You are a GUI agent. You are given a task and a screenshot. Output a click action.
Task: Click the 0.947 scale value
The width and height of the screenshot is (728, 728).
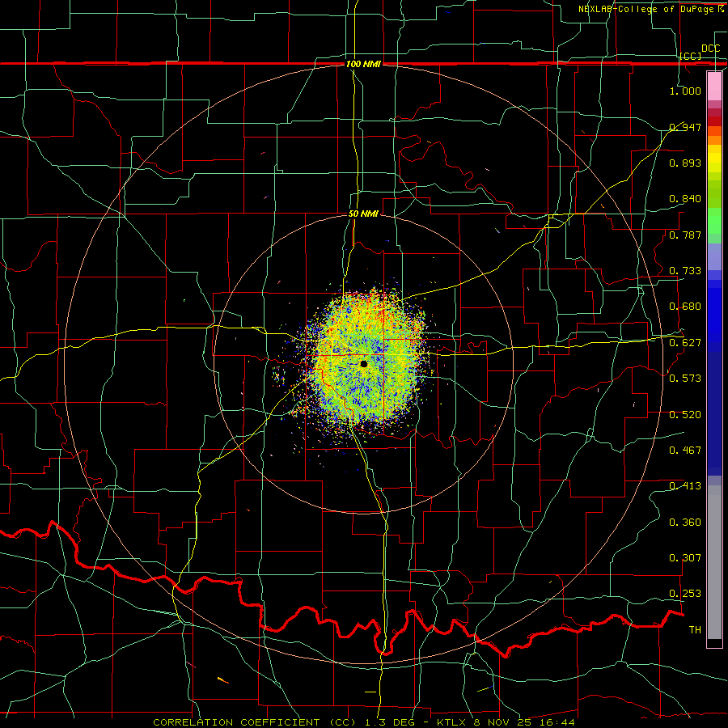click(x=685, y=127)
